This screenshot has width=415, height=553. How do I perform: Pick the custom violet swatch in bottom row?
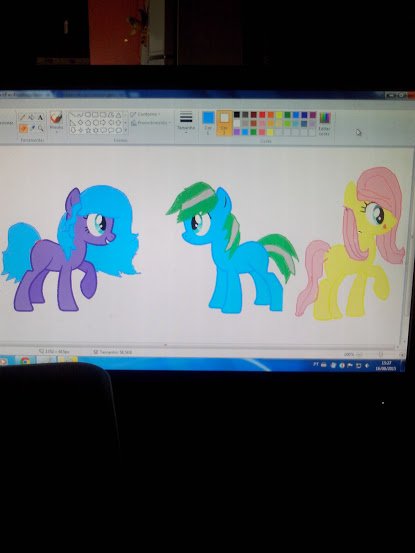tap(237, 132)
